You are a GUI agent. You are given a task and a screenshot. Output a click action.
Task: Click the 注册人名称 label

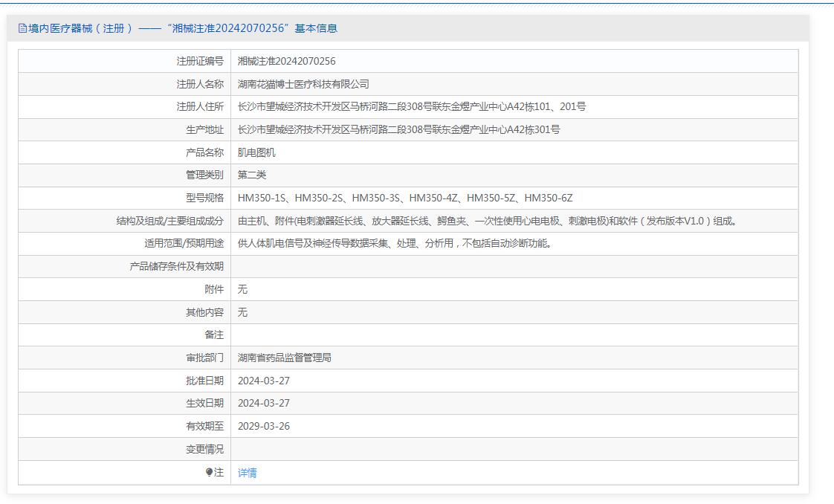click(x=200, y=84)
